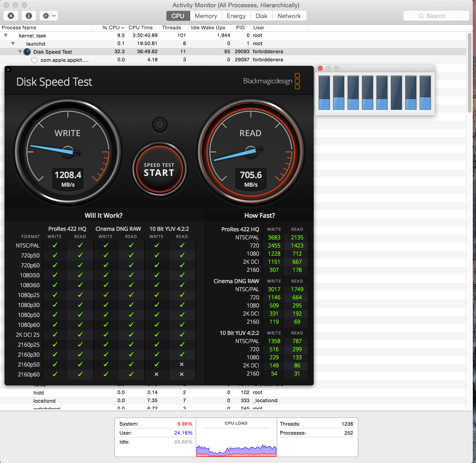Viewport: 476px width, 463px height.
Task: Click the SPEED TEST START button
Action: click(159, 169)
